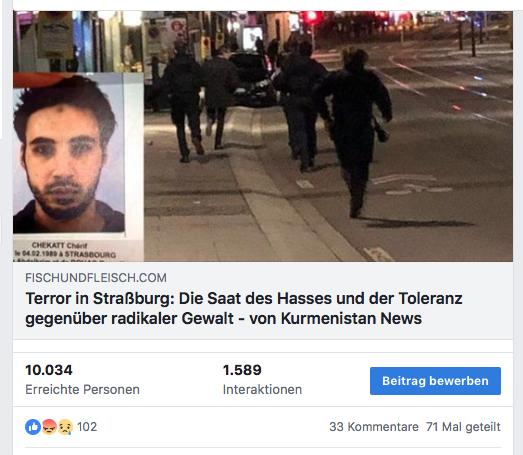Screen dimensions: 523x455
Task: Click the 10.034 reach number
Action: [x=49, y=370]
